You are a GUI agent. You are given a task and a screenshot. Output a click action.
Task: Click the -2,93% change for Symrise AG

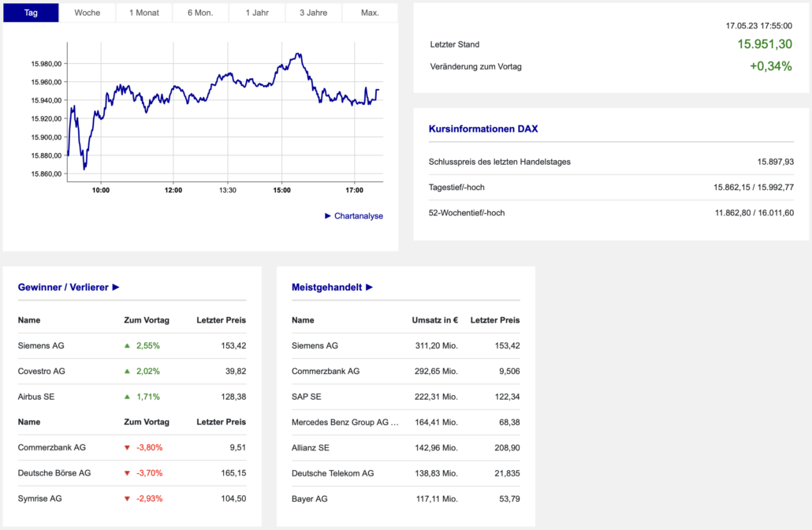coord(150,499)
